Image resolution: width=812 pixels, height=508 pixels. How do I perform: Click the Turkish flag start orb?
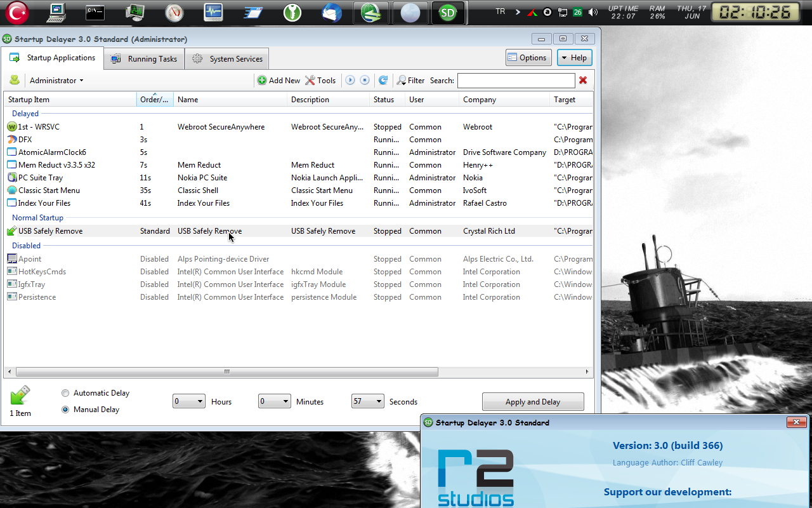tap(17, 12)
